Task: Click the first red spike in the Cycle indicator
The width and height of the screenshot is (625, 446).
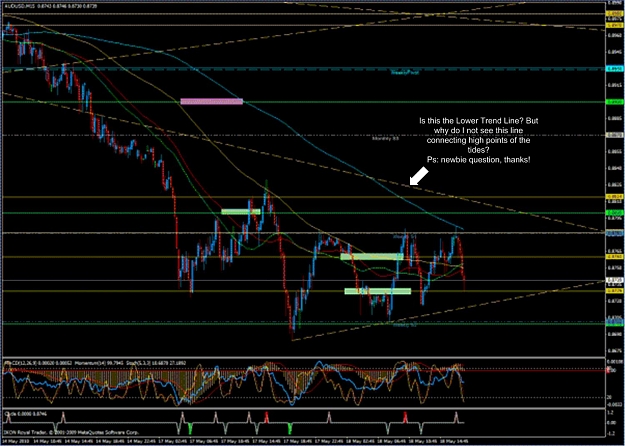Action: pos(266,417)
